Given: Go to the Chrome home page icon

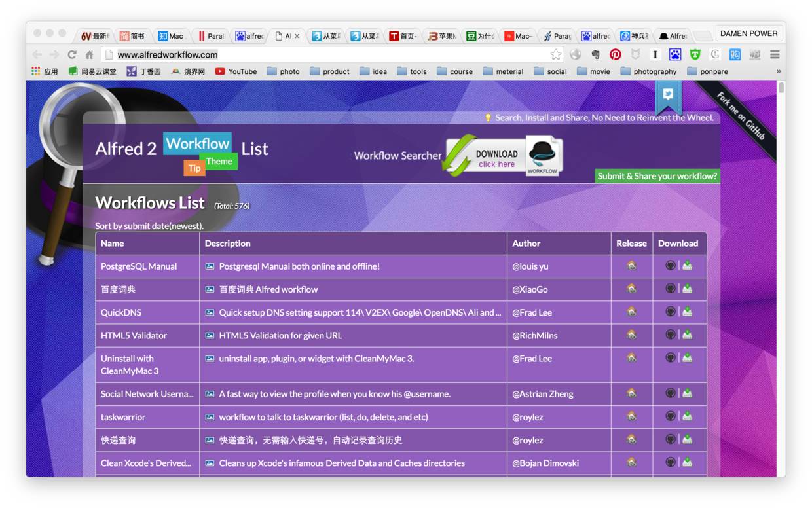Looking at the screenshot, I should (90, 54).
